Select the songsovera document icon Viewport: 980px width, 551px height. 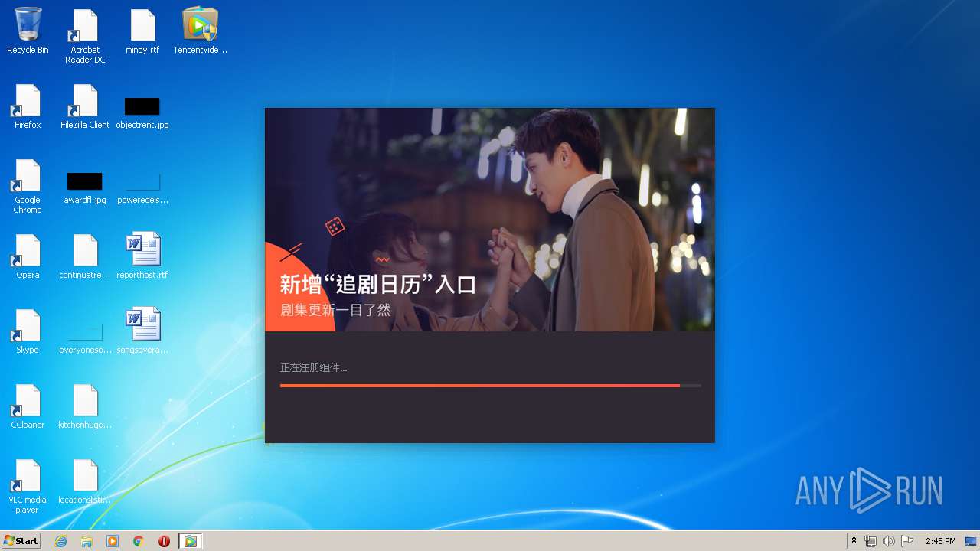(142, 331)
